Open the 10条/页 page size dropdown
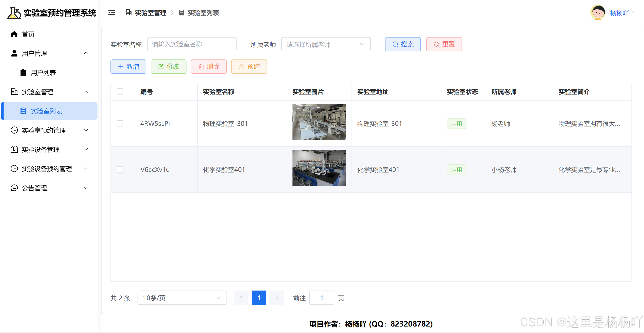Screen dimensions: 644x333 pos(182,298)
